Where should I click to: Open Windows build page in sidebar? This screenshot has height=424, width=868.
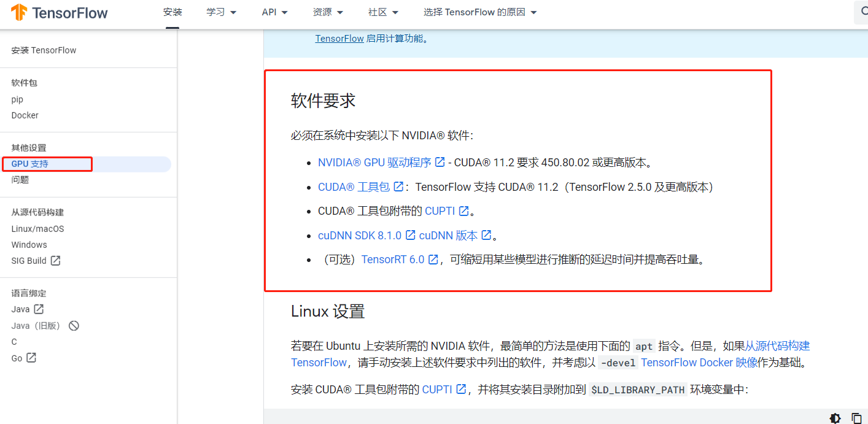(29, 245)
